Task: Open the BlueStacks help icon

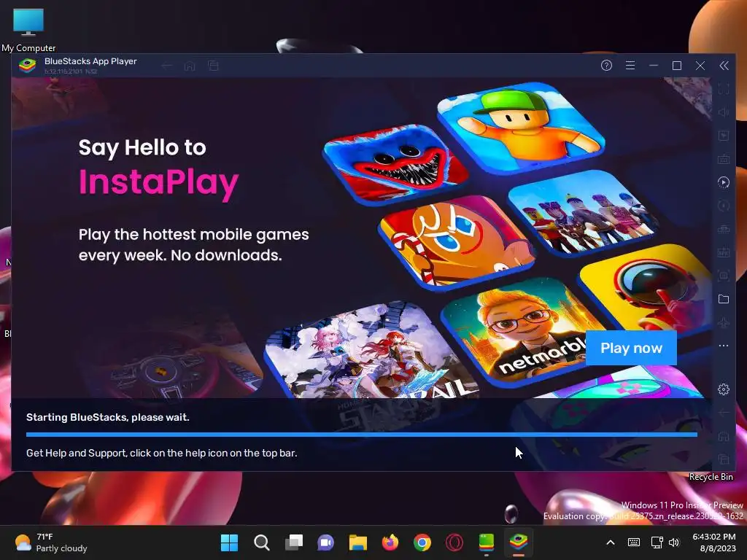Action: click(x=606, y=66)
